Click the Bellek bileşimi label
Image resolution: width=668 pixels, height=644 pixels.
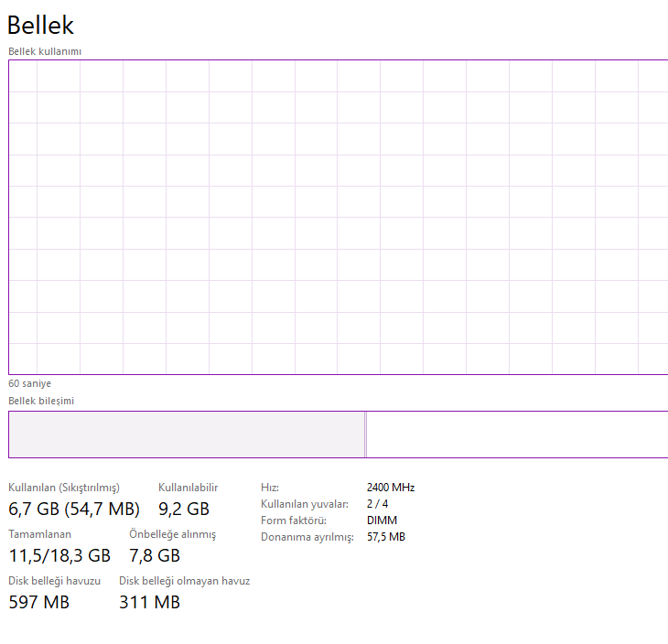click(41, 401)
